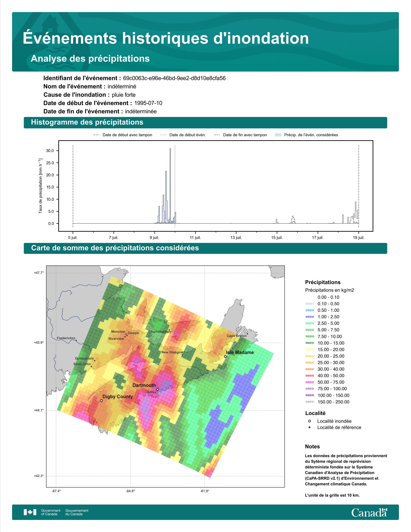
Task: Click the Dieppe label on the map
Action: (x=133, y=333)
